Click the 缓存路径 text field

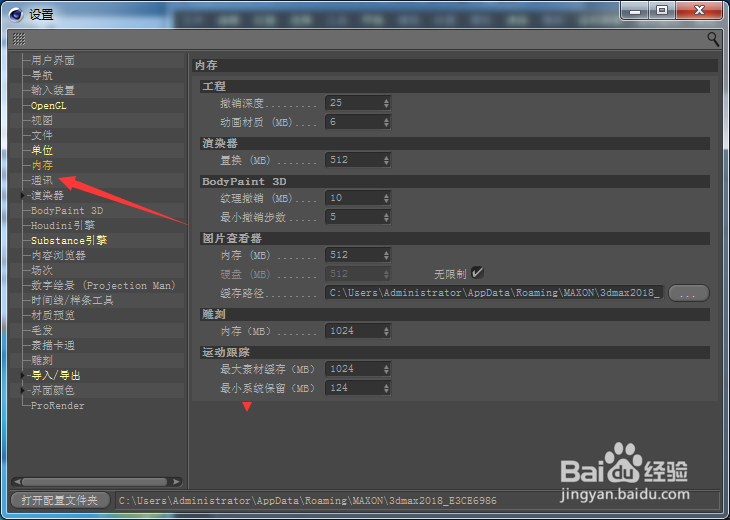(x=494, y=293)
